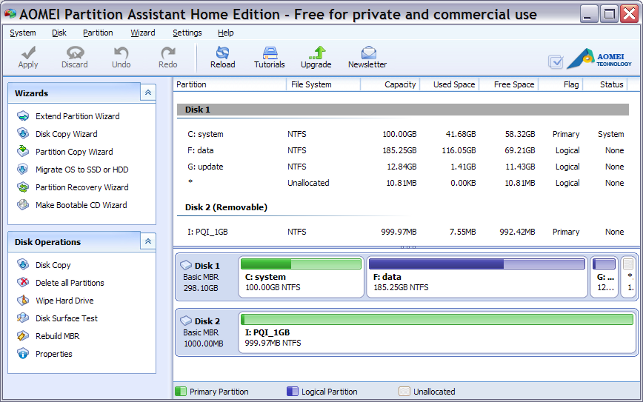Launch Extend Partition Wizard link
Image resolution: width=643 pixels, height=402 pixels.
(77, 116)
